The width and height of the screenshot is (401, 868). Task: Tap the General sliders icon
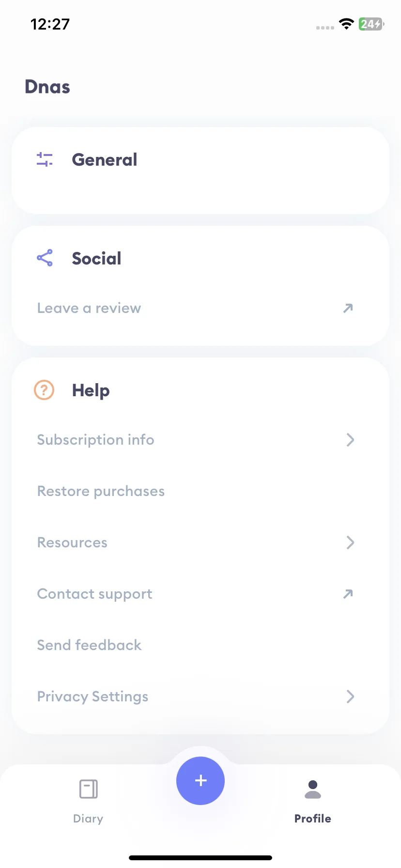coord(45,159)
